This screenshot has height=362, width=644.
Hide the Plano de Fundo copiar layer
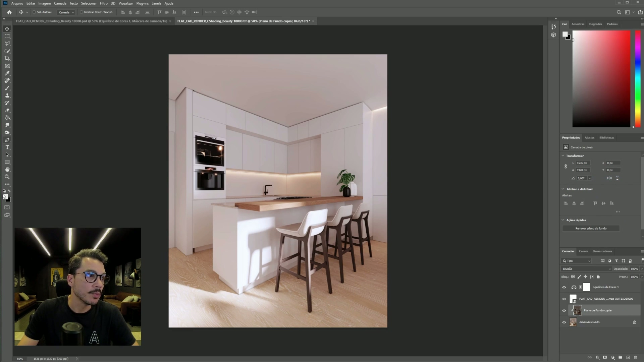point(564,311)
